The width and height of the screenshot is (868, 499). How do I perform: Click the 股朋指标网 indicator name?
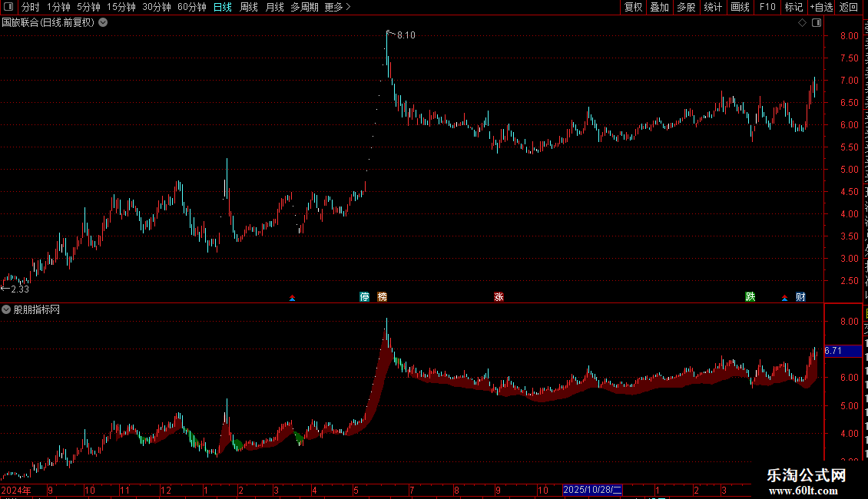[x=37, y=310]
